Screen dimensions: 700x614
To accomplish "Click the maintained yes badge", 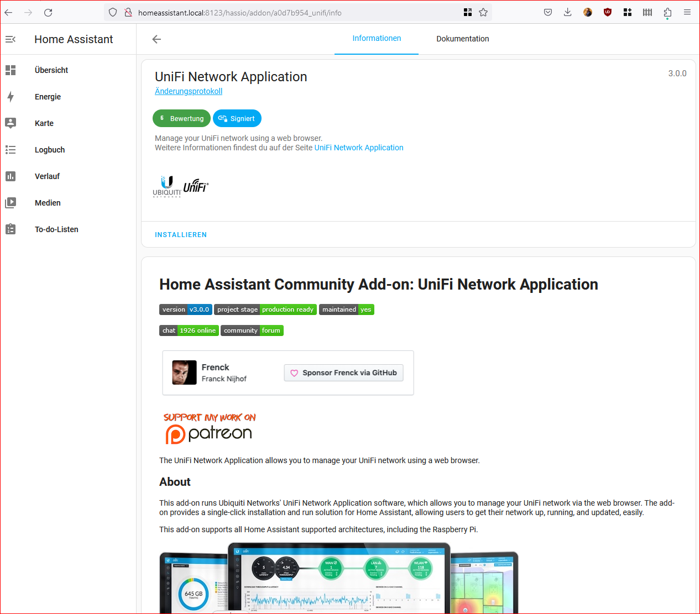I will 347,309.
